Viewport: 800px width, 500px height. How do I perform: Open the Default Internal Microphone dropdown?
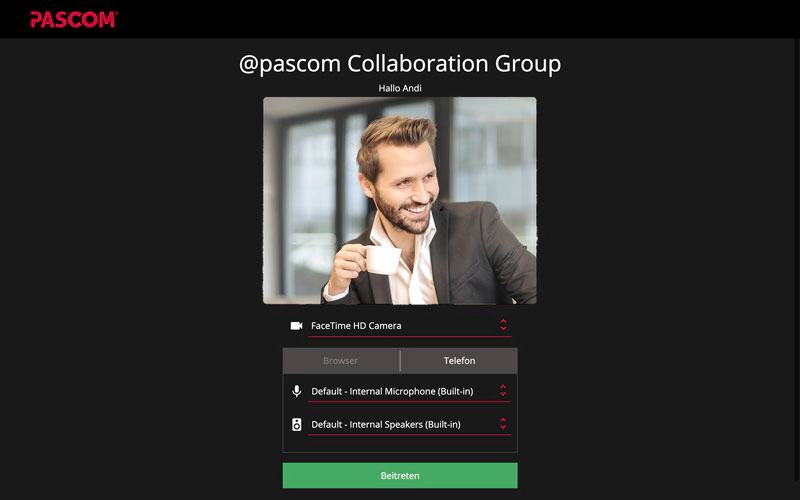(409, 391)
